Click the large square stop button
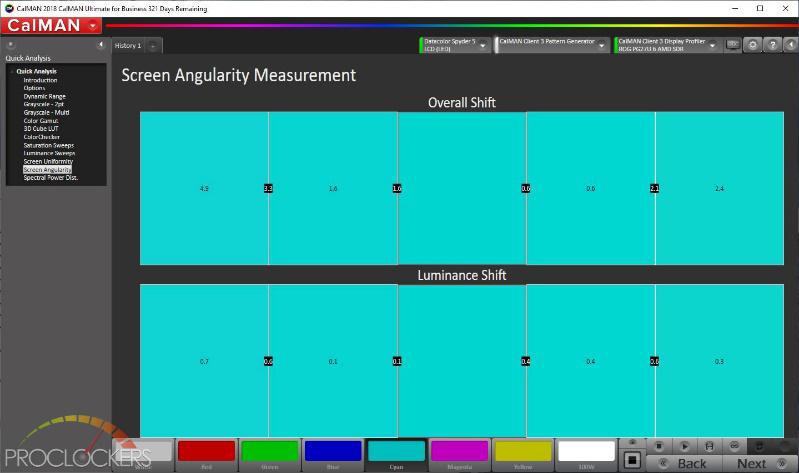799x473 pixels. [632, 460]
